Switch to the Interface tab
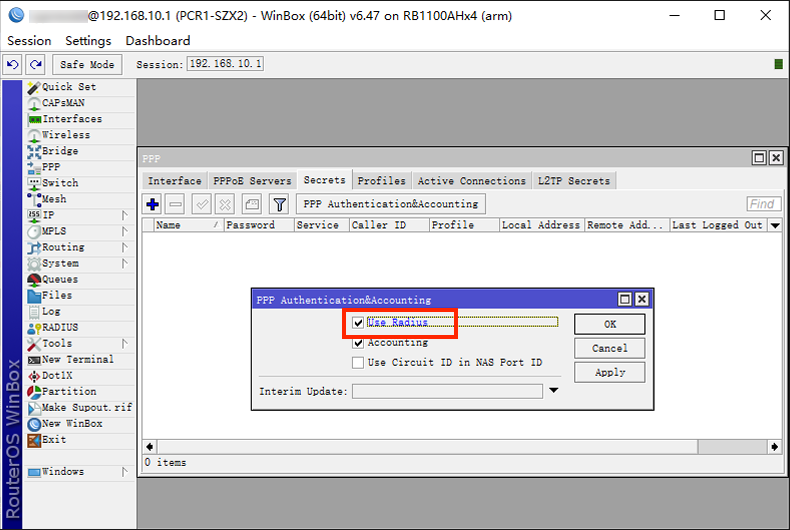The width and height of the screenshot is (790, 530). pyautogui.click(x=174, y=180)
